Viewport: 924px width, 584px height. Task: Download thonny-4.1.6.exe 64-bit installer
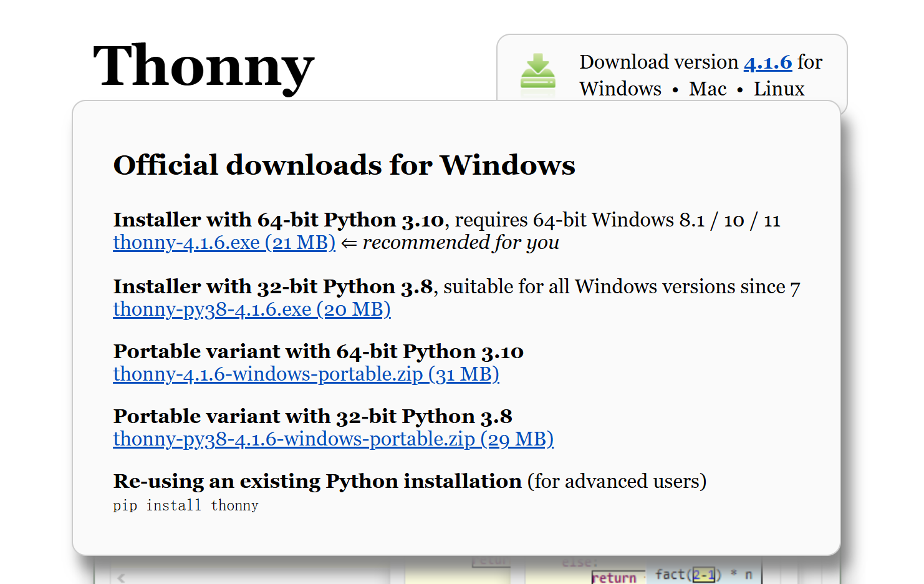(223, 243)
